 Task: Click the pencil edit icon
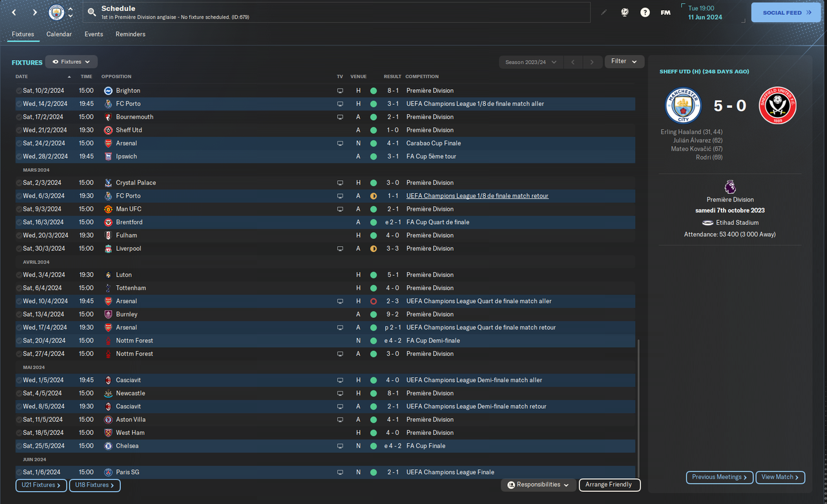coord(604,12)
